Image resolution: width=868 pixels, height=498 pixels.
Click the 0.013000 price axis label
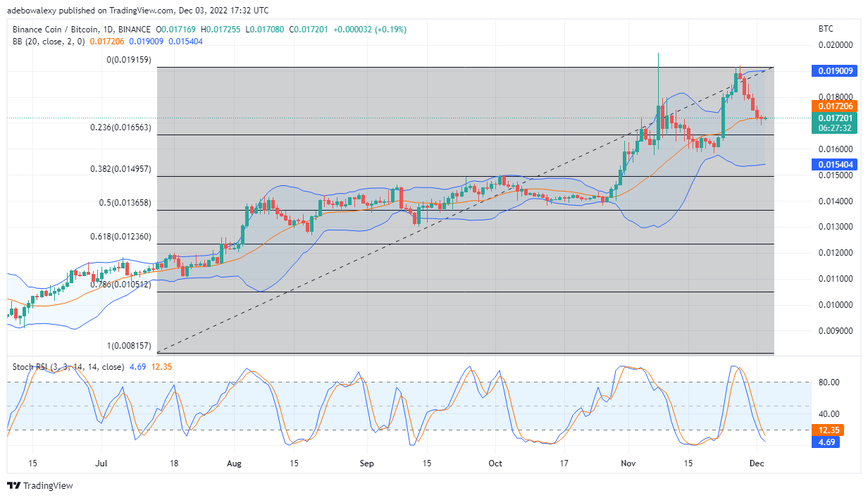click(x=835, y=227)
